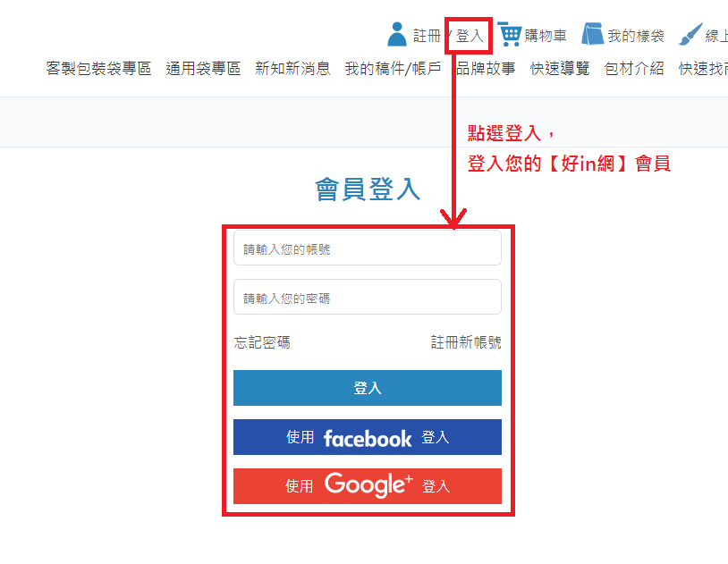This screenshot has width=728, height=564.
Task: Click the sample bag icon beside 我的樣袋
Action: tap(592, 34)
